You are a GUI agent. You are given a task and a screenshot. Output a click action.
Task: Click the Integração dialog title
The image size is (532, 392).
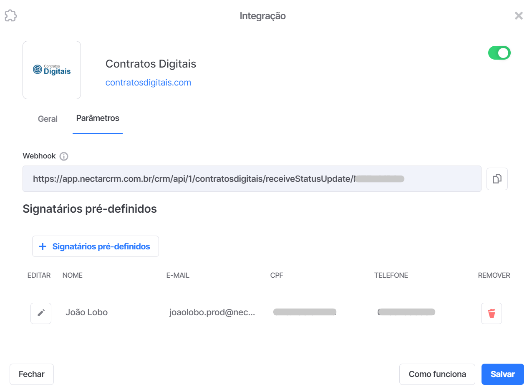pos(263,16)
